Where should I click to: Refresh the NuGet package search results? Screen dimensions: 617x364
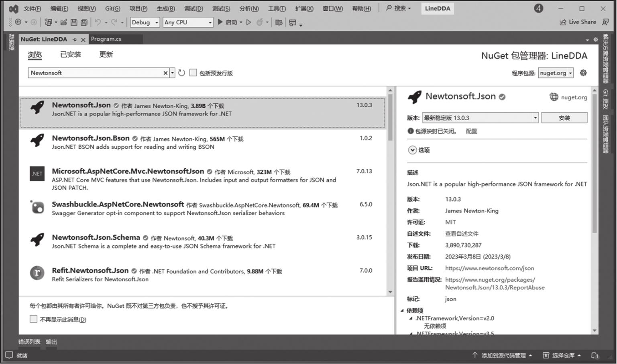tap(181, 73)
